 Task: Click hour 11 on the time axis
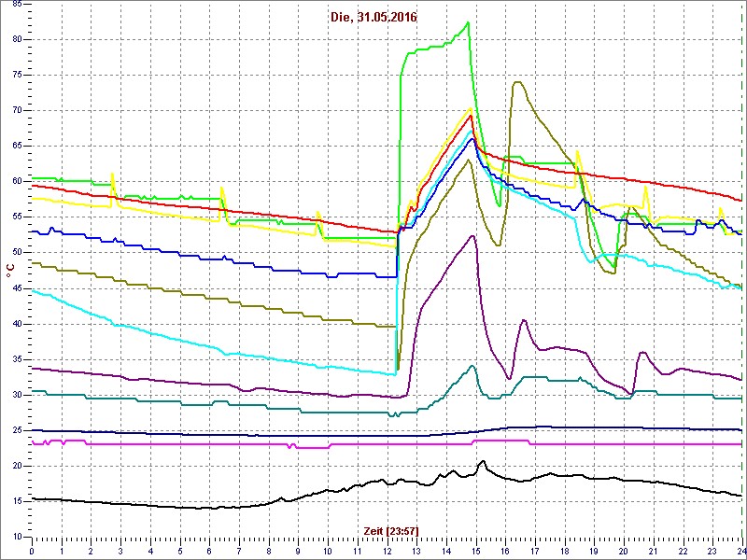(358, 552)
